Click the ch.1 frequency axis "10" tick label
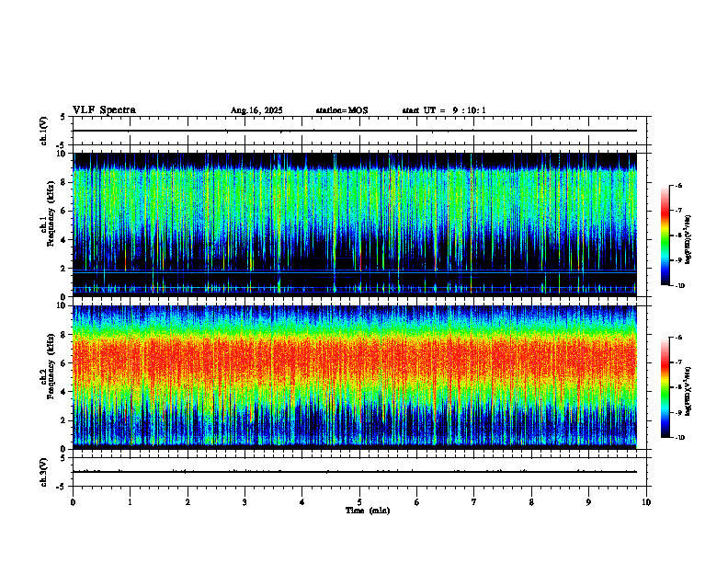Viewport: 728px width, 563px height. click(62, 154)
